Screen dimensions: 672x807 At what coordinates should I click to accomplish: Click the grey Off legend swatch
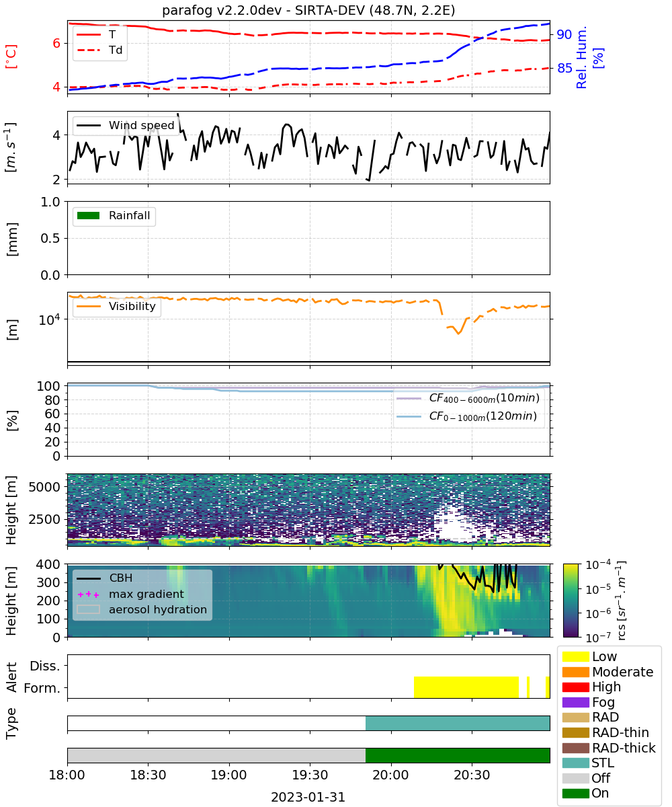coord(575,778)
